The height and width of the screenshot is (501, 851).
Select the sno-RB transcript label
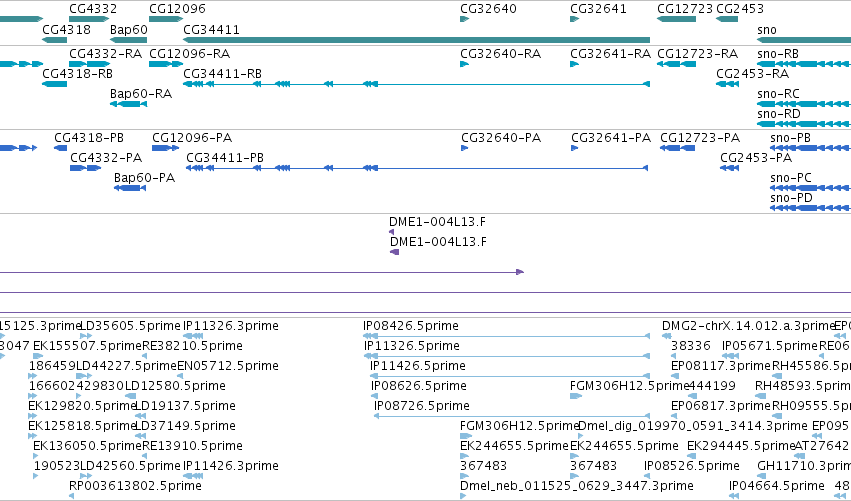pyautogui.click(x=778, y=54)
